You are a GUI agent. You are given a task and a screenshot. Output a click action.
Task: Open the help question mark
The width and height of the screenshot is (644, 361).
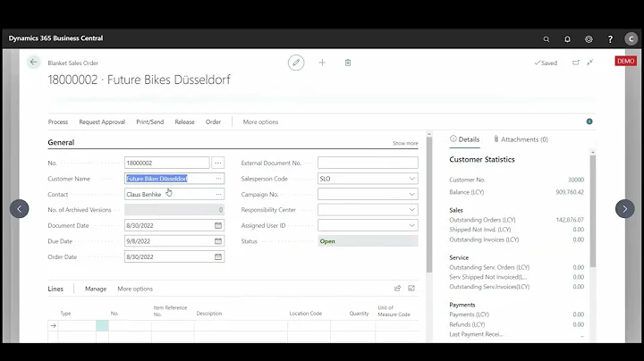(610, 39)
